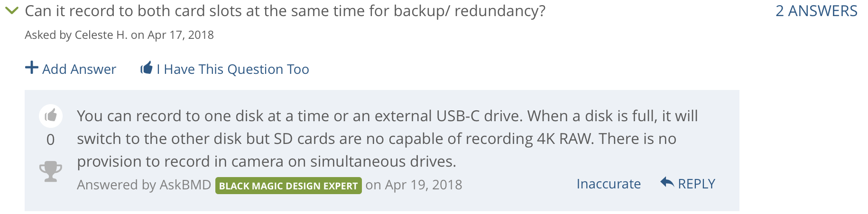Image resolution: width=868 pixels, height=214 pixels.
Task: Click the Celeste H. asker name
Action: (x=101, y=35)
